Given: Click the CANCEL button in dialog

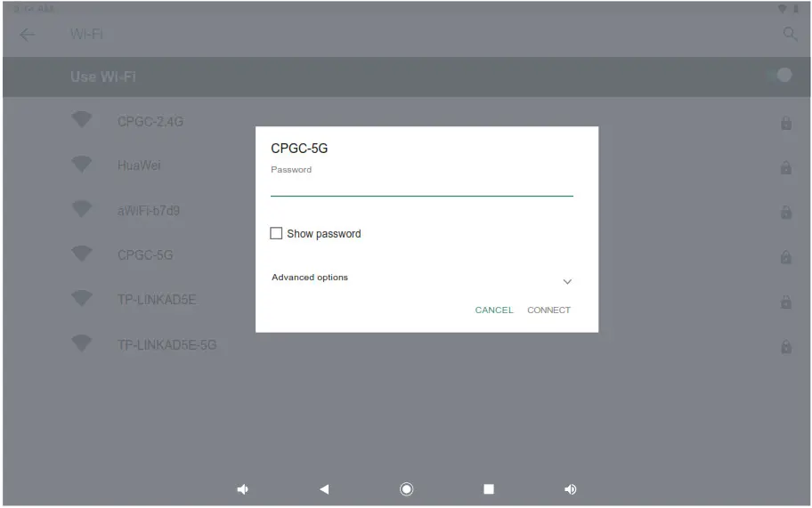Looking at the screenshot, I should (494, 310).
